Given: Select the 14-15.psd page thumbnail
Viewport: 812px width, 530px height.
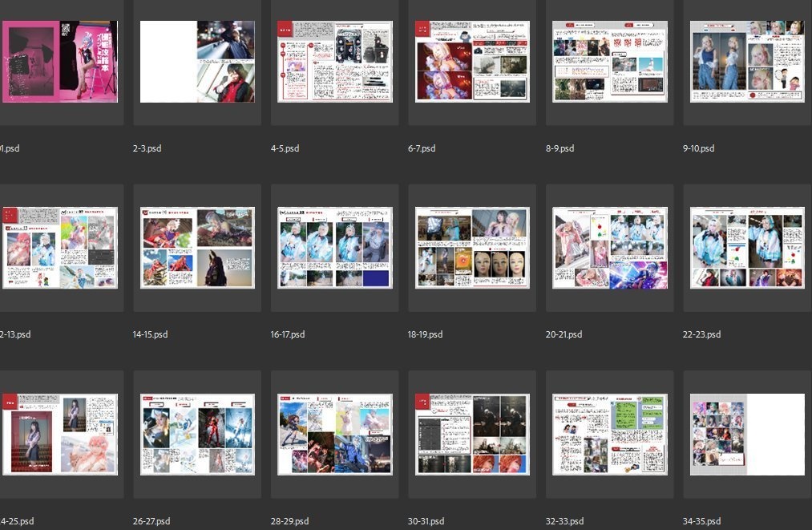Looking at the screenshot, I should click(x=197, y=248).
